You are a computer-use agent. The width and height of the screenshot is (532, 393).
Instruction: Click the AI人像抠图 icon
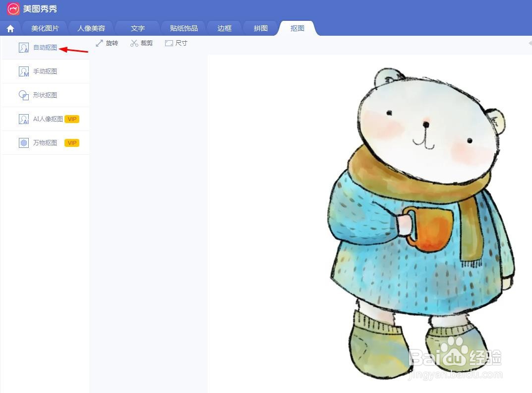point(24,119)
